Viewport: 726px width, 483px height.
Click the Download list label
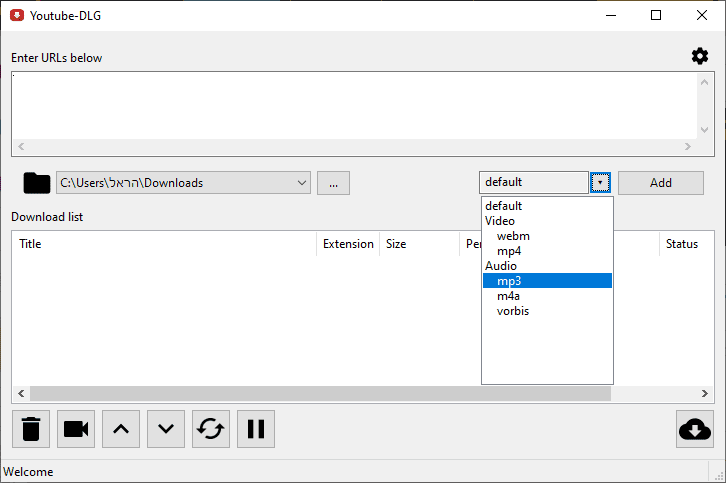click(x=47, y=217)
